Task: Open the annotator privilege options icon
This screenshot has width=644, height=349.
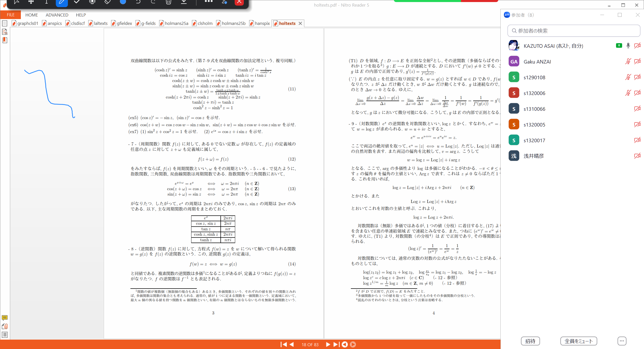Action: point(224,2)
